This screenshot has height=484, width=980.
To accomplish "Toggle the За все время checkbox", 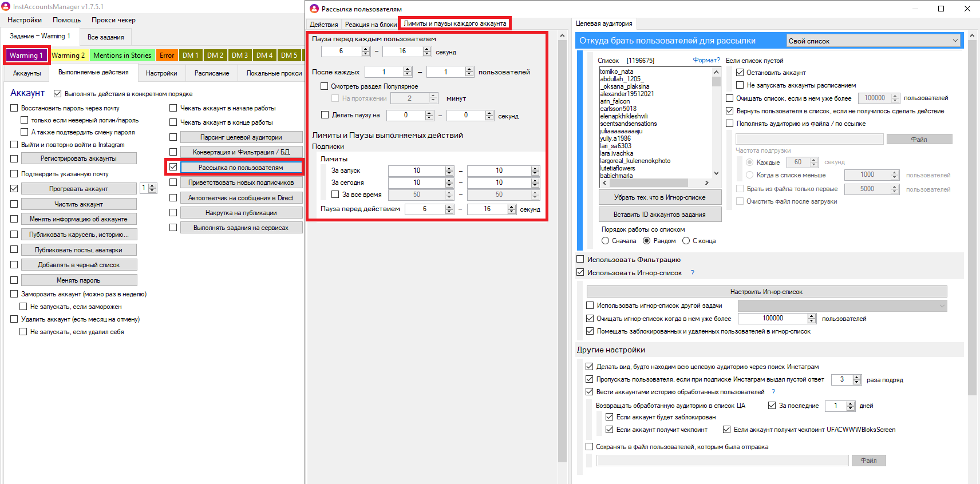I will point(335,195).
